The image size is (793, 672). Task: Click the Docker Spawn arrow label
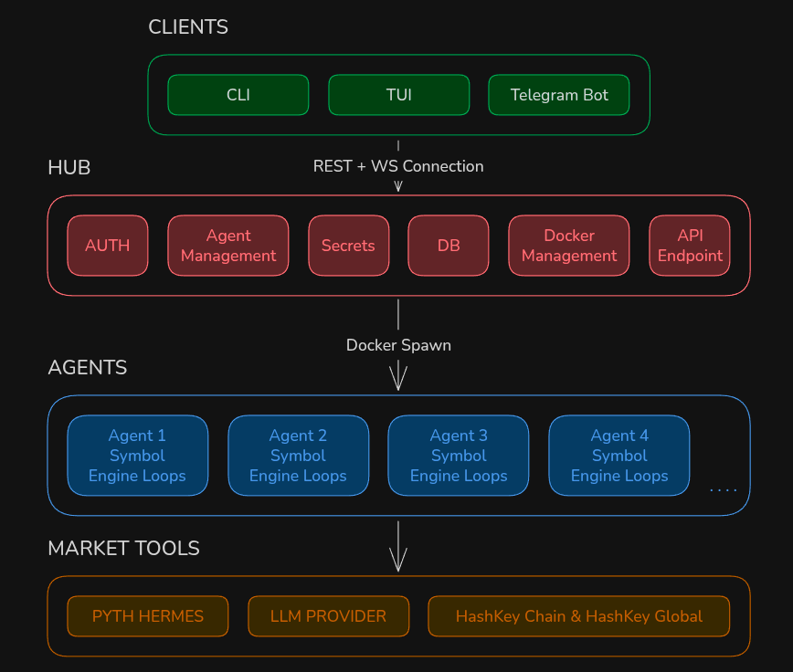point(398,345)
